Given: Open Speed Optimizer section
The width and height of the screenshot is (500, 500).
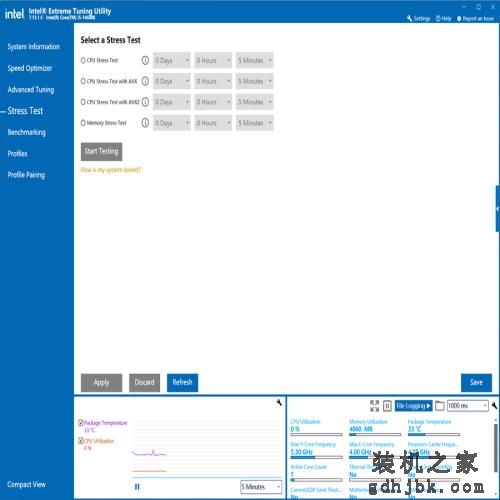Looking at the screenshot, I should [x=30, y=68].
